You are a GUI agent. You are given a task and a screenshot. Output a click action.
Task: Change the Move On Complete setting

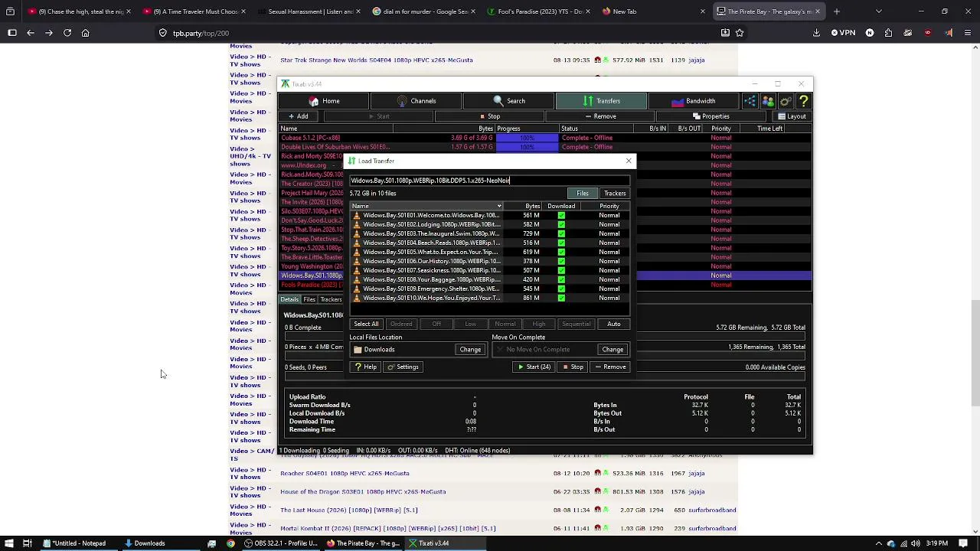[x=612, y=350]
